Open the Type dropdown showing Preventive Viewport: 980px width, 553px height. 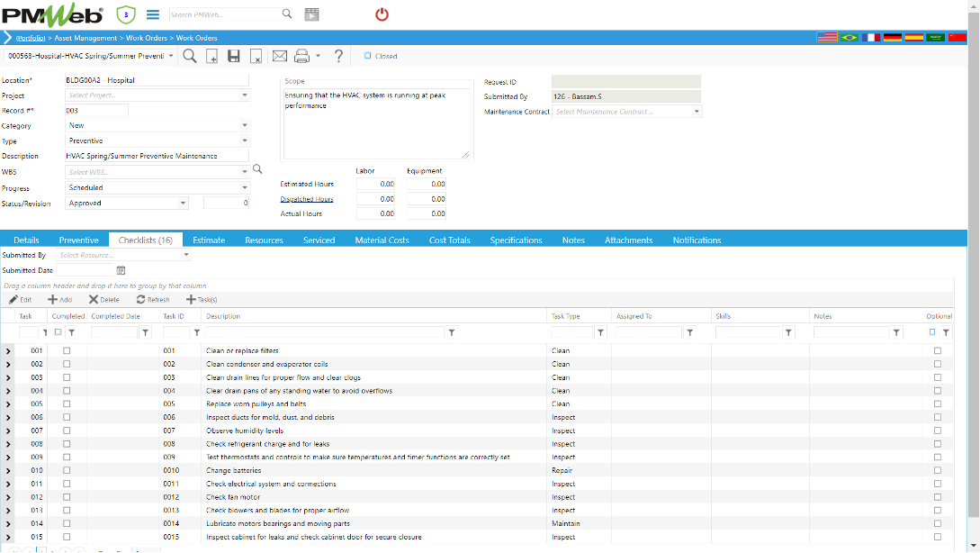coord(245,141)
